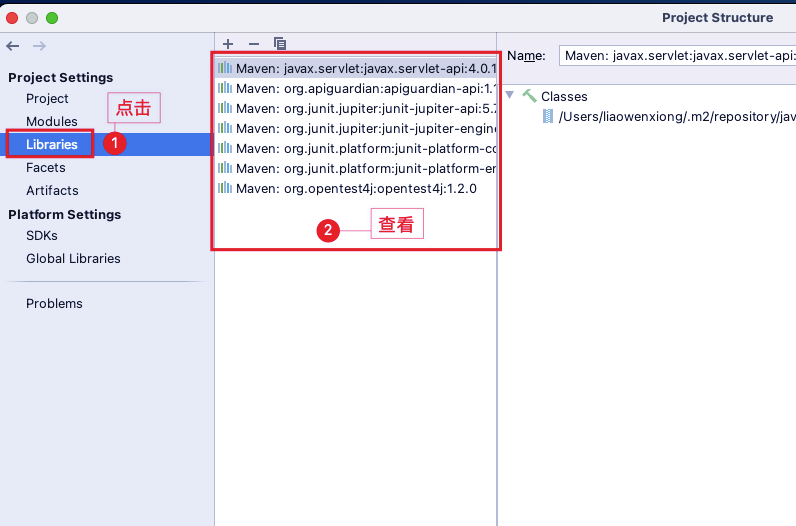This screenshot has width=796, height=526.
Task: Select Maven junit-platform-commons library
Action: pyautogui.click(x=355, y=148)
